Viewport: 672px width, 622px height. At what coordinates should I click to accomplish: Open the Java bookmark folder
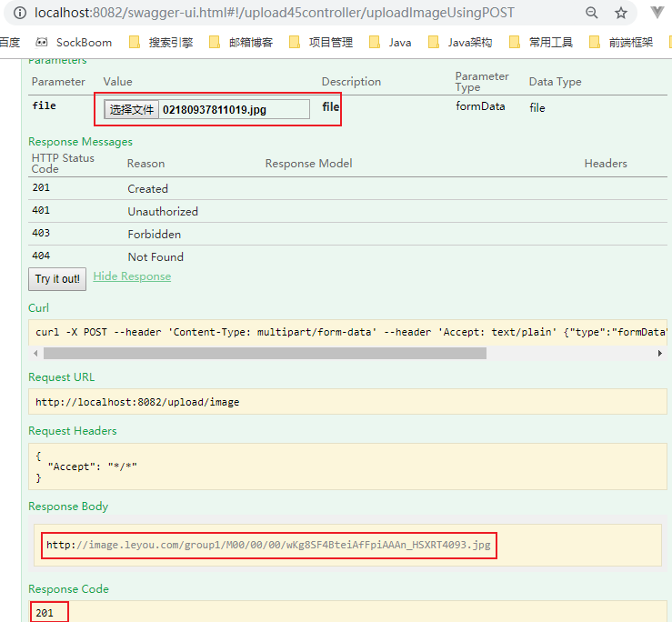coord(390,43)
